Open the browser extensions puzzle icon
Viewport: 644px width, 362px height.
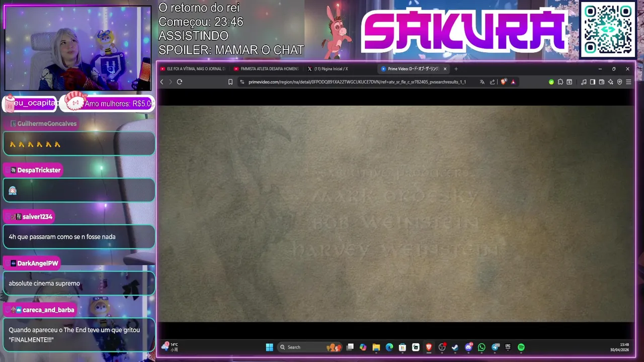tap(560, 82)
